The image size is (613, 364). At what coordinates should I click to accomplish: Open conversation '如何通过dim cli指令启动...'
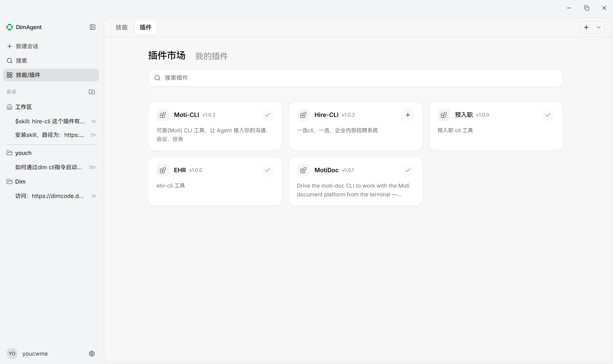[x=51, y=167]
